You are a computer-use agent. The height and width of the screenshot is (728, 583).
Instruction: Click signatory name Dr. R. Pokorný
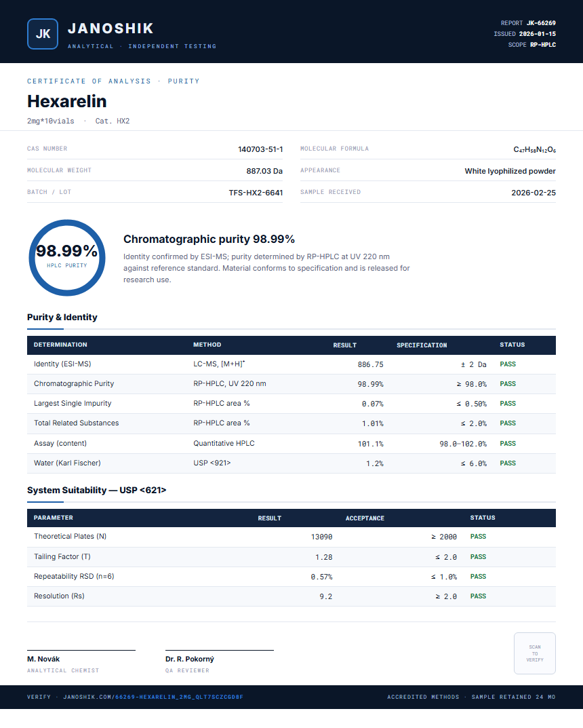coord(189,659)
